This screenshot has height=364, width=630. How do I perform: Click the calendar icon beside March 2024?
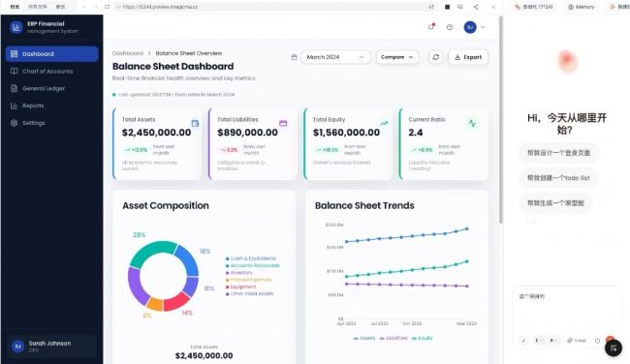(x=294, y=57)
